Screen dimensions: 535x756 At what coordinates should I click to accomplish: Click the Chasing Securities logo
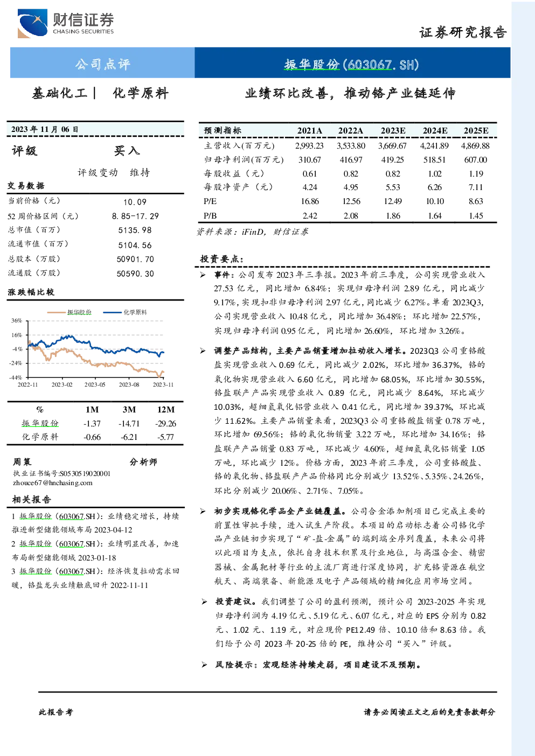pyautogui.click(x=66, y=24)
